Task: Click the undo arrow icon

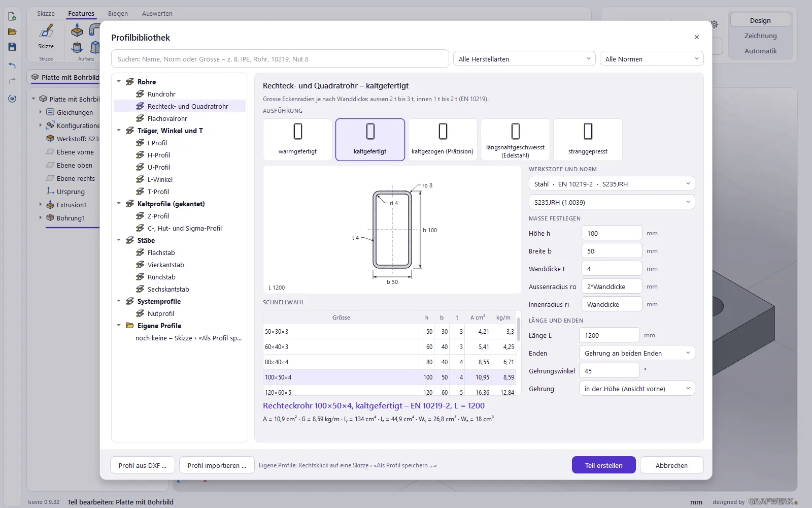Action: (12, 66)
